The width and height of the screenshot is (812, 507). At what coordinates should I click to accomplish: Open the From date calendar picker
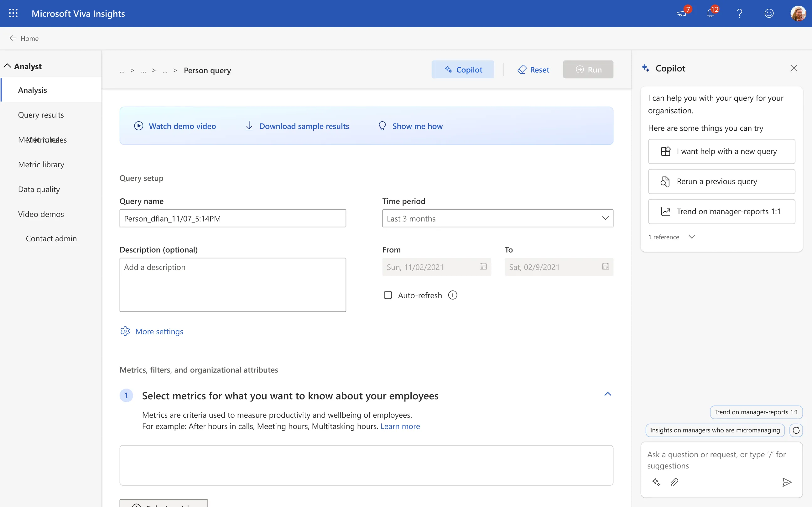[483, 267]
